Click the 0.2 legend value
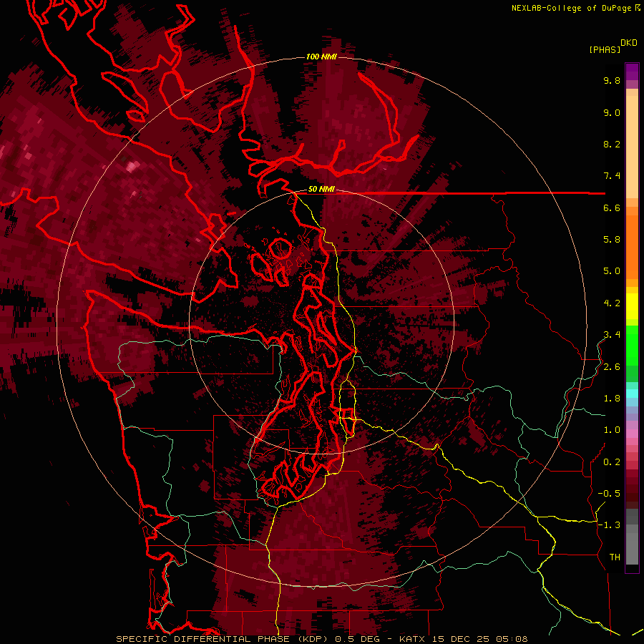Screen dimensions: 644x644 612,462
